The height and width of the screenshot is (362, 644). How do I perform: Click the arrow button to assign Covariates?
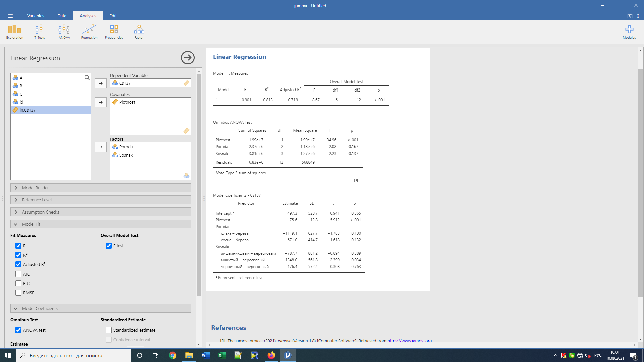100,102
